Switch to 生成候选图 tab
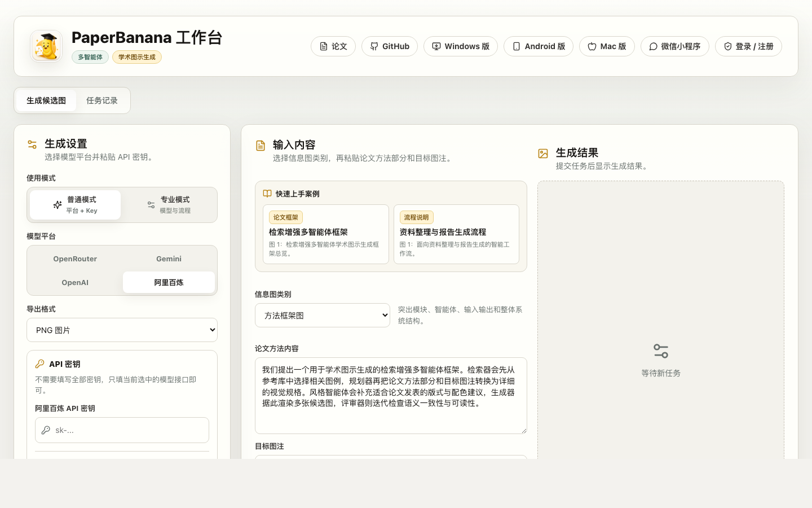This screenshot has height=508, width=812. (46, 100)
